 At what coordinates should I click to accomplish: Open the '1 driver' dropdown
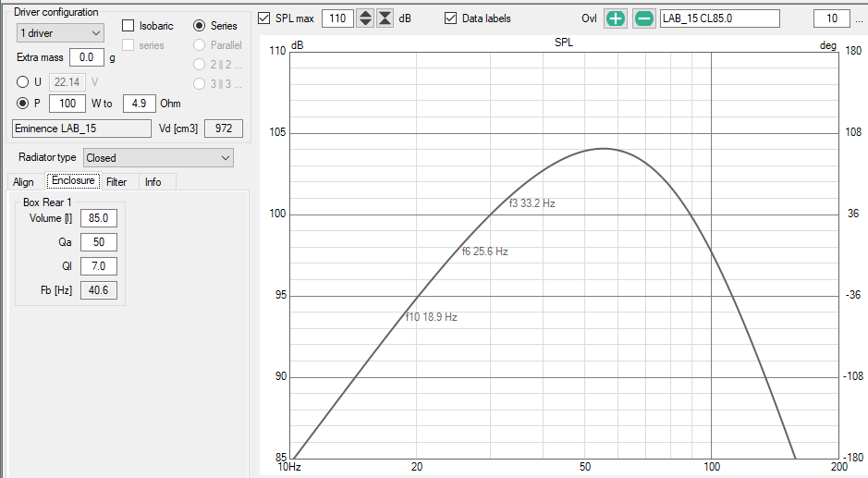tap(60, 33)
